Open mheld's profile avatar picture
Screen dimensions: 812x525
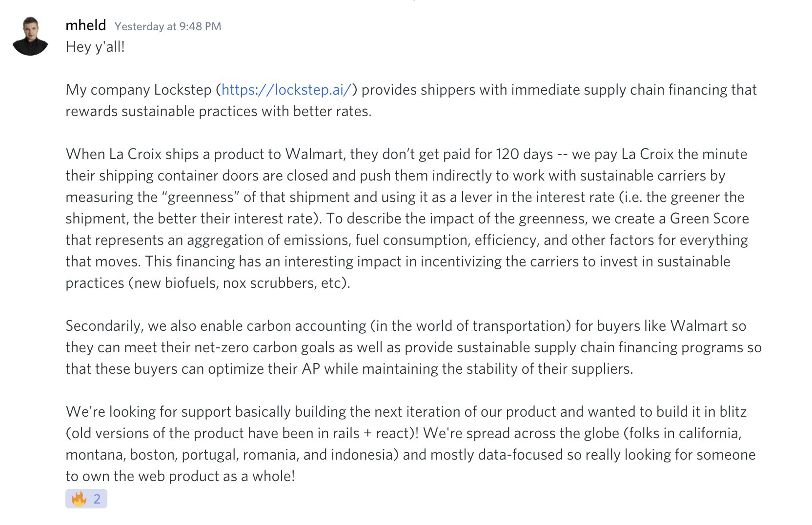(x=30, y=36)
